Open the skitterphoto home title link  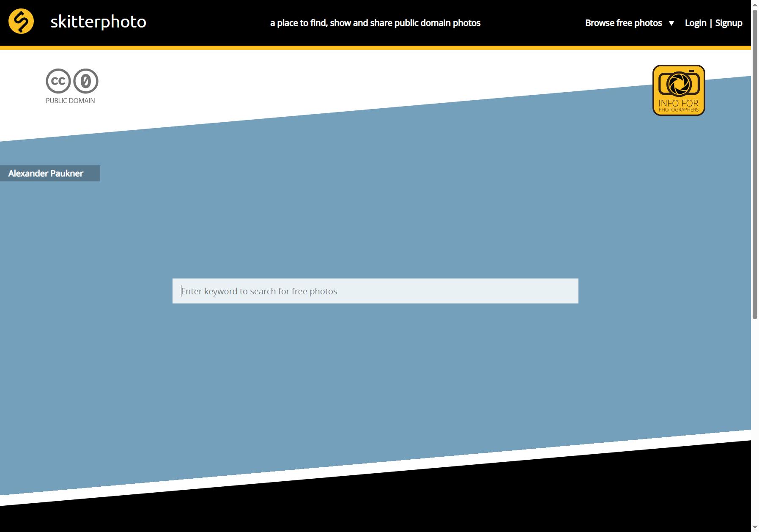pyautogui.click(x=98, y=22)
